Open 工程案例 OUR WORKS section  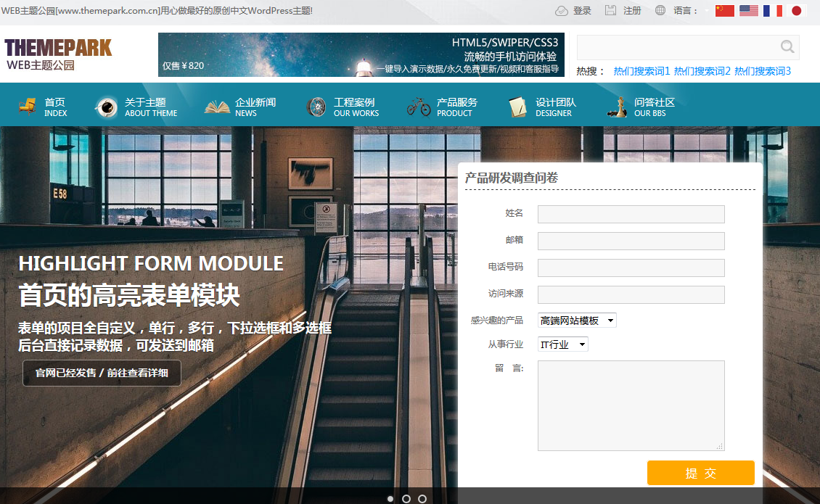pos(342,107)
